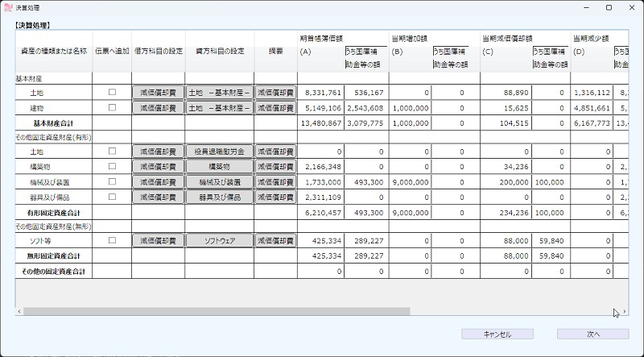Maximize the 決算処理 window

[609, 7]
